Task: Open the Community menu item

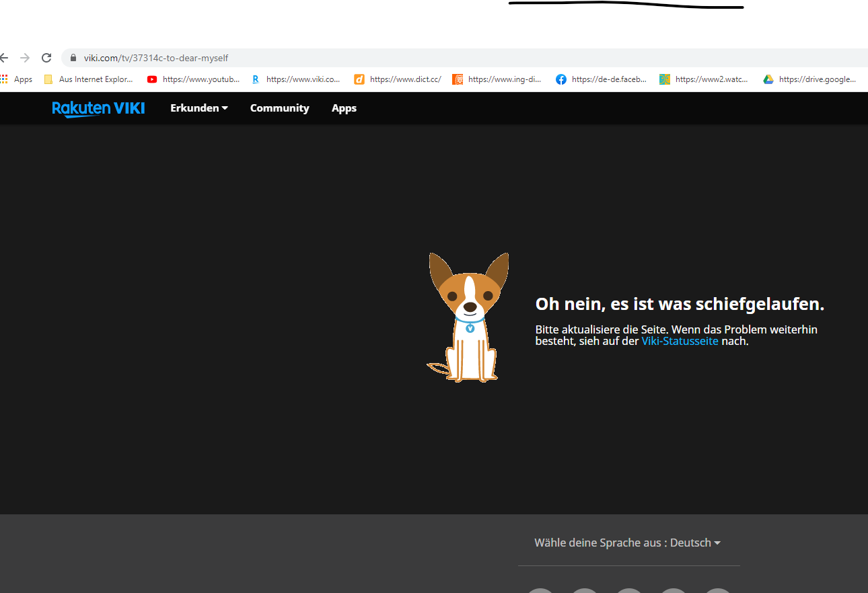Action: coord(279,108)
